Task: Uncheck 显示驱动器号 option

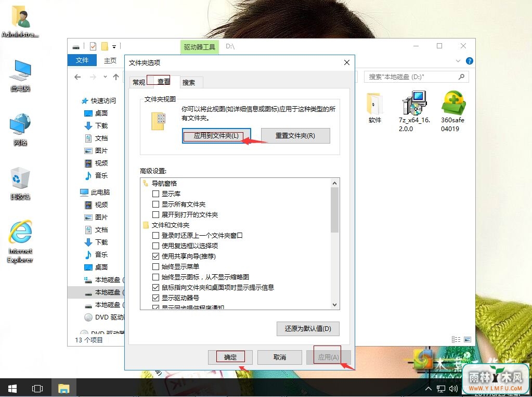Action: click(155, 298)
